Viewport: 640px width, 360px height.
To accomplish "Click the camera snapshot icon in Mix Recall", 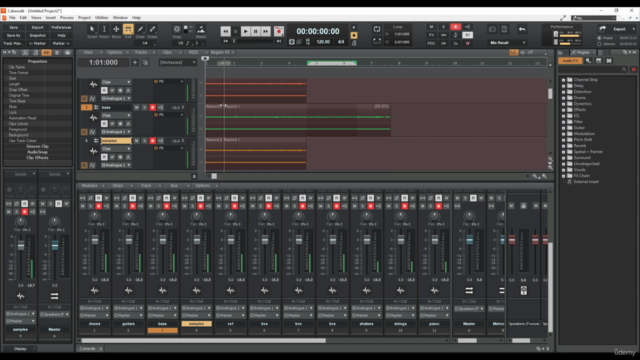I will click(492, 29).
